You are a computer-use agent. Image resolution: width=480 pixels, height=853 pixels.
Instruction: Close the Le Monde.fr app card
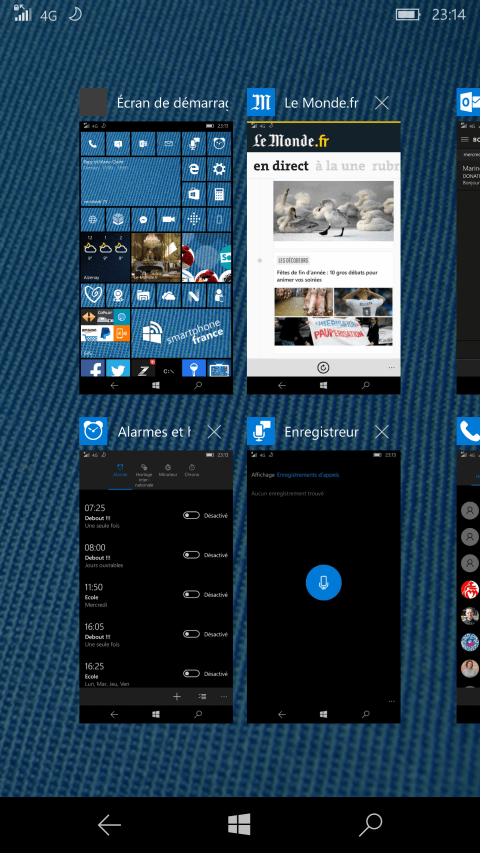click(x=382, y=102)
